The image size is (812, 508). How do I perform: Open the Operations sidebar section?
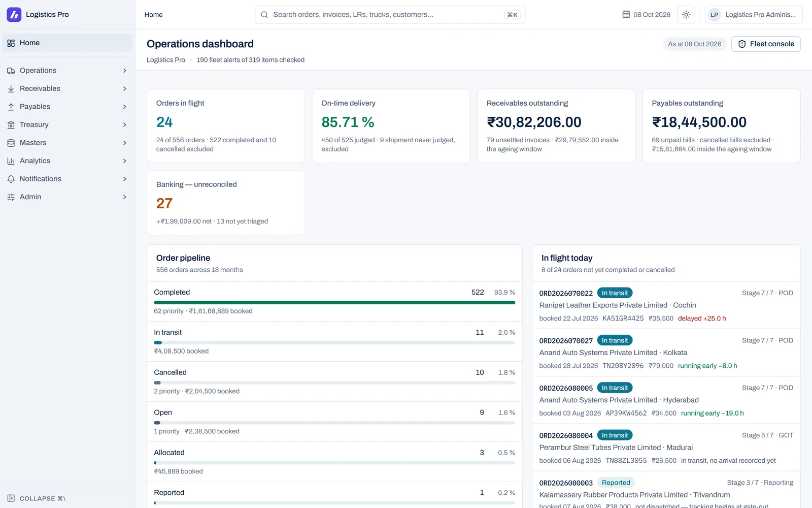67,71
